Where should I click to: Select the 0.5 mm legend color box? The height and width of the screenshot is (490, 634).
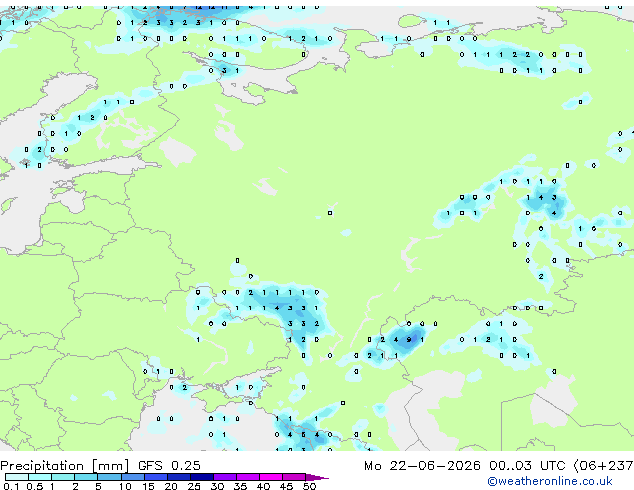coord(40,477)
